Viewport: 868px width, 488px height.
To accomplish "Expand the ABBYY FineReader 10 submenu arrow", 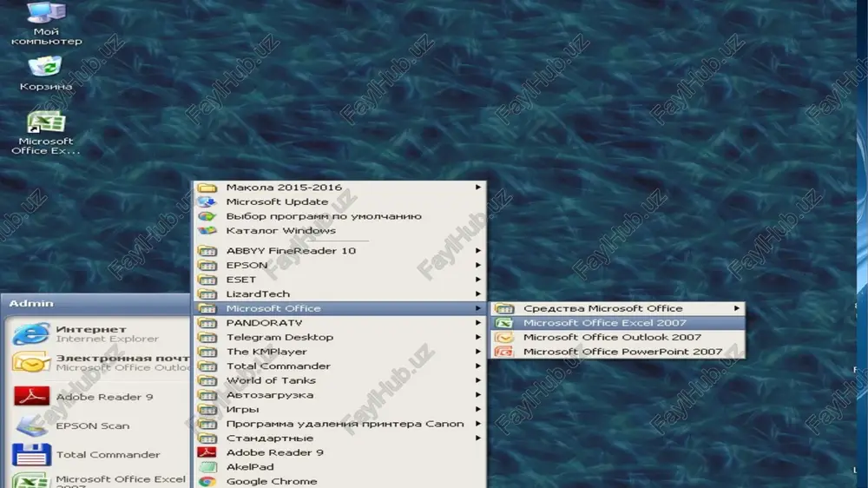I will [x=477, y=250].
